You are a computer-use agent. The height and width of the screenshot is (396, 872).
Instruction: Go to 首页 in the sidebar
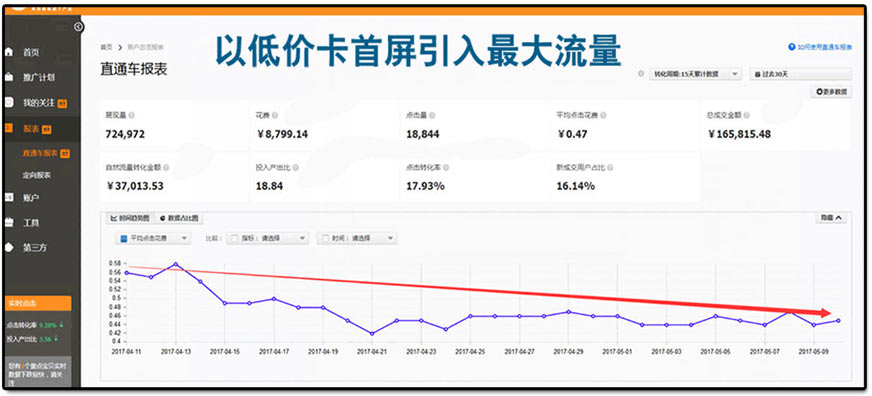point(31,52)
